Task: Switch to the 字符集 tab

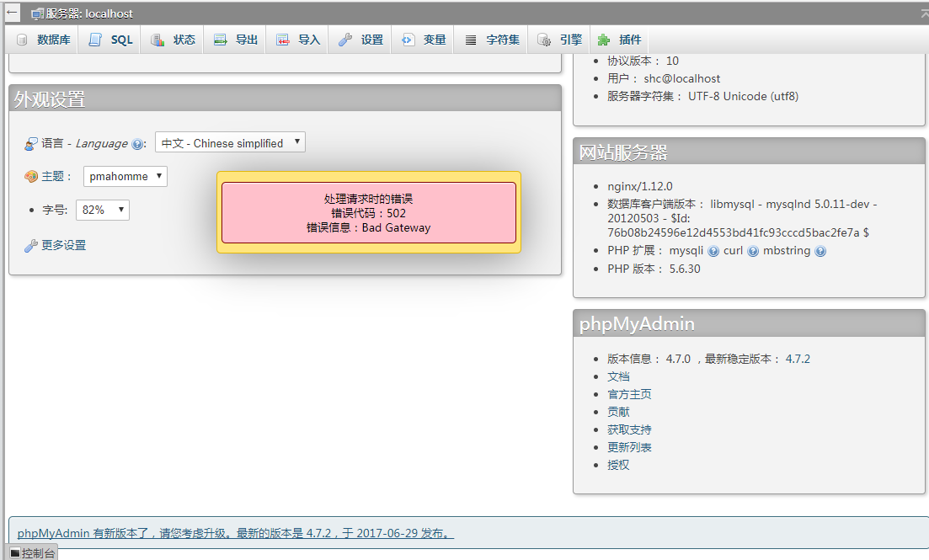Action: (491, 40)
